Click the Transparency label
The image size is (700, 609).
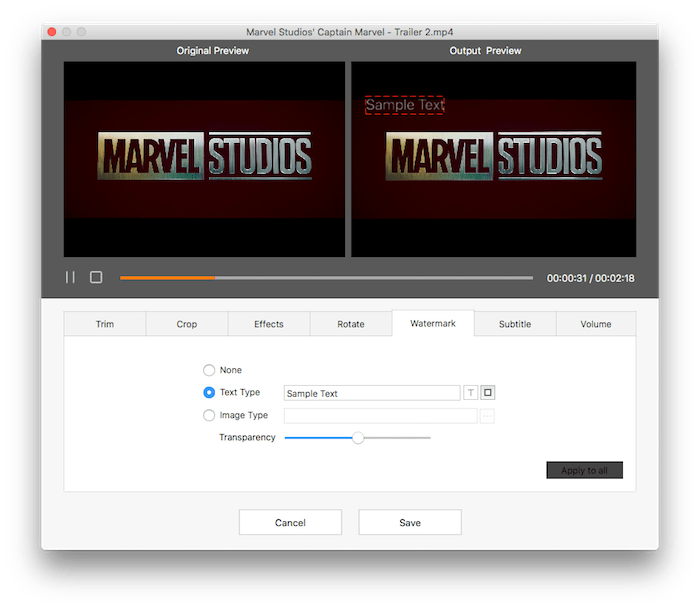(x=247, y=438)
